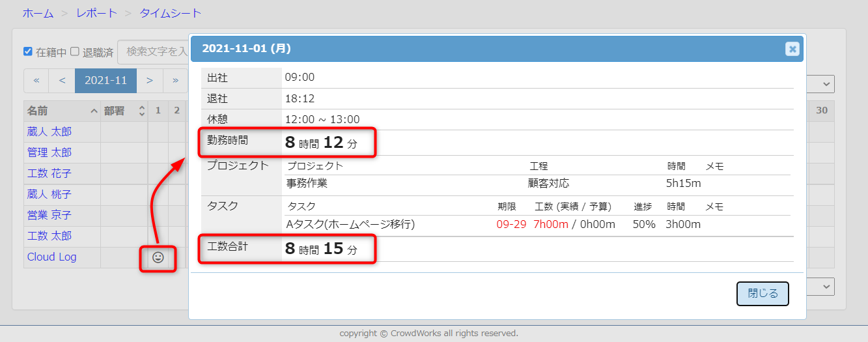Enable the 退職済 checkbox
The image size is (868, 342).
click(x=75, y=51)
